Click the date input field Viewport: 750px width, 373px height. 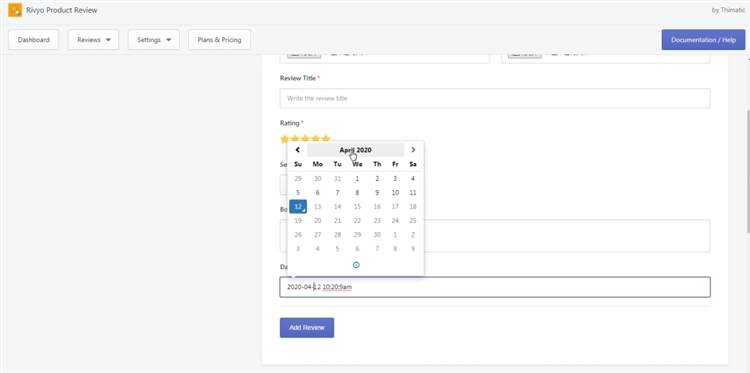click(x=495, y=287)
